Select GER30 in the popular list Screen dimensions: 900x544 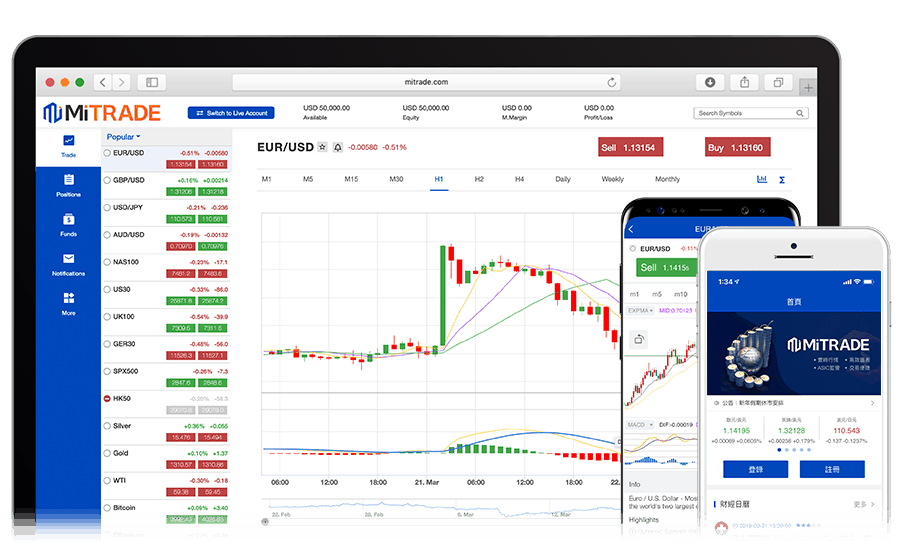click(x=166, y=349)
